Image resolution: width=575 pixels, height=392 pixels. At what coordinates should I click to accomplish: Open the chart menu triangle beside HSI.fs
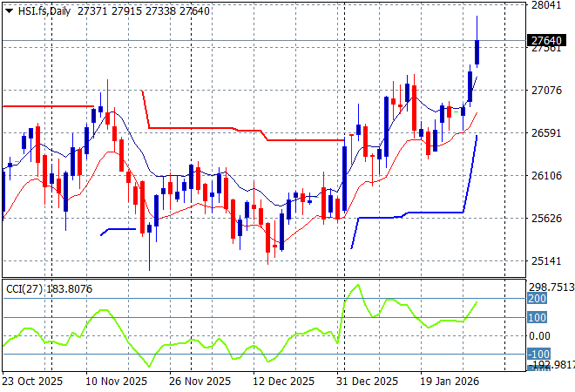pyautogui.click(x=10, y=11)
